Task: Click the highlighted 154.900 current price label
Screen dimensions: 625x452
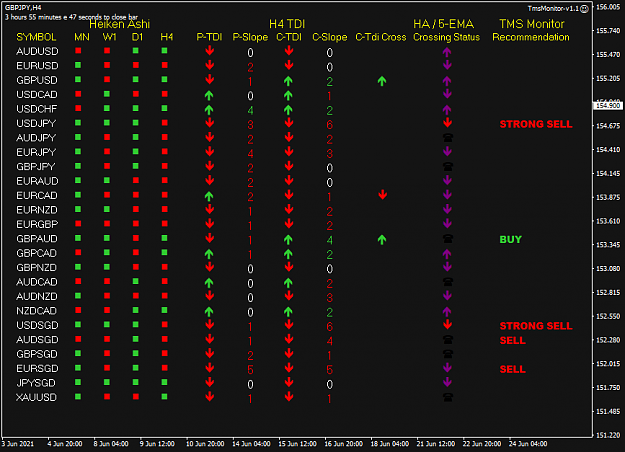Action: tap(608, 106)
